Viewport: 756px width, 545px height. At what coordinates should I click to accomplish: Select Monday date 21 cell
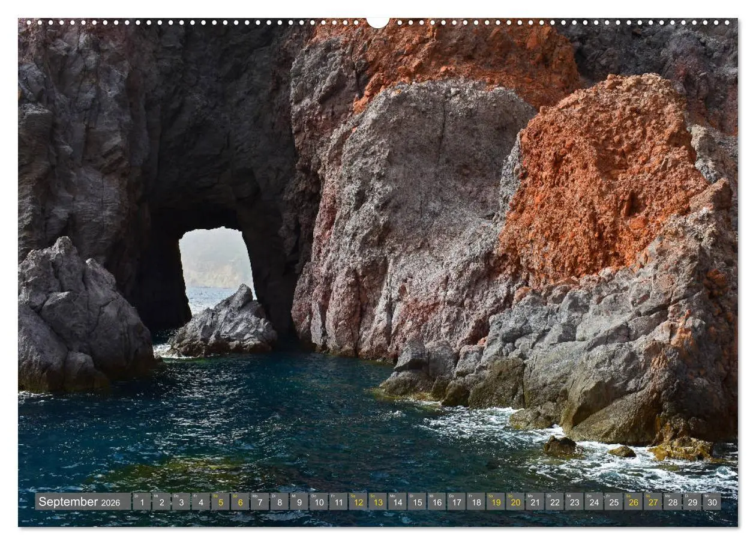(x=535, y=502)
